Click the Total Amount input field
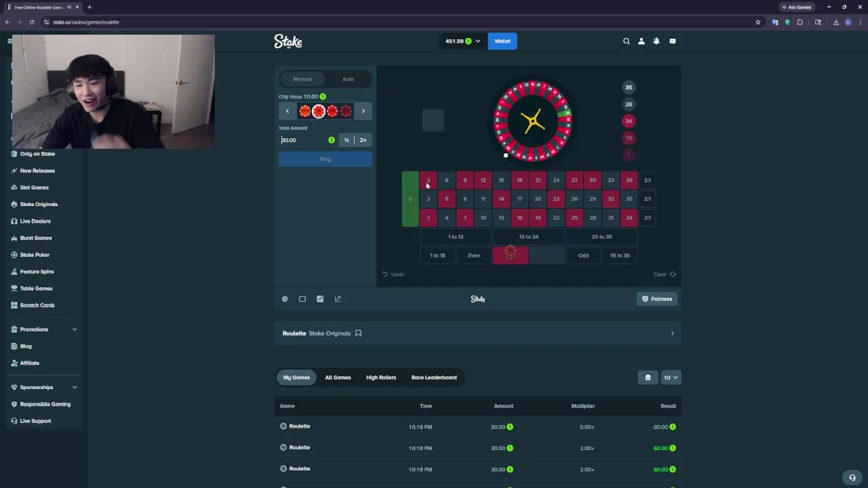 click(x=309, y=140)
